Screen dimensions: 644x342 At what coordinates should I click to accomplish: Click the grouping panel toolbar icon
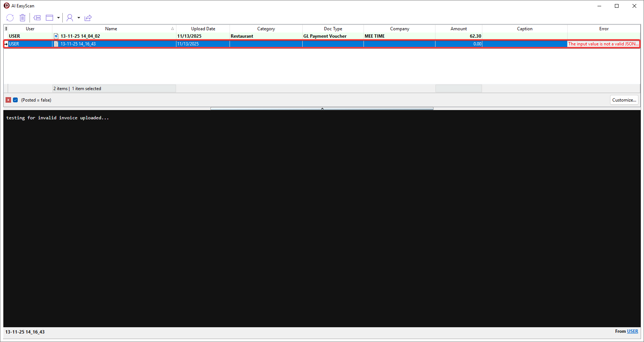[x=37, y=18]
